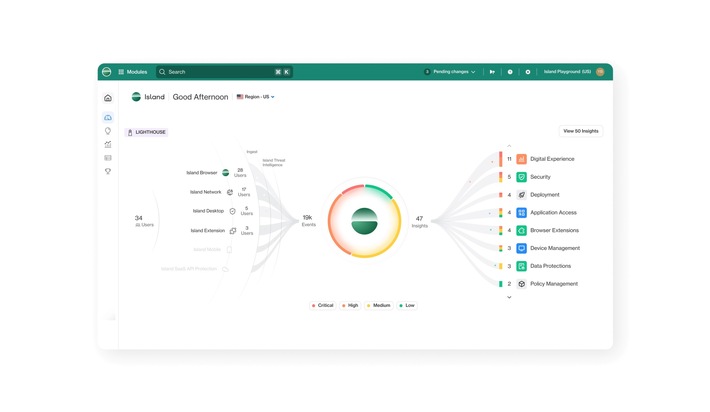
Task: Click the Island logo in the top bar
Action: [x=106, y=72]
